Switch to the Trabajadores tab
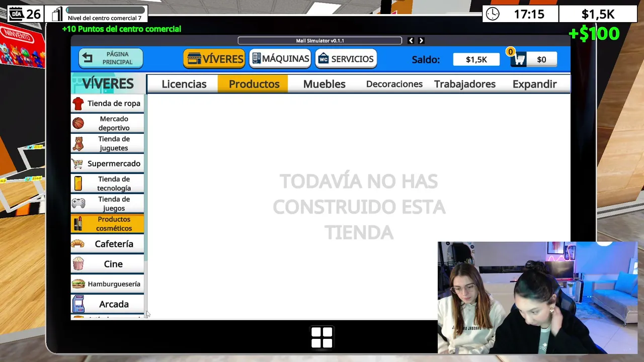This screenshot has height=362, width=644. 464,84
